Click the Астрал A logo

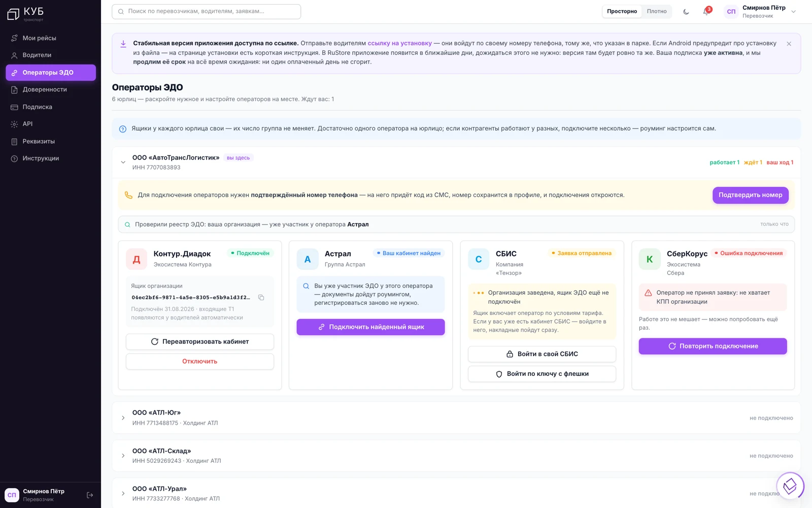click(x=308, y=259)
